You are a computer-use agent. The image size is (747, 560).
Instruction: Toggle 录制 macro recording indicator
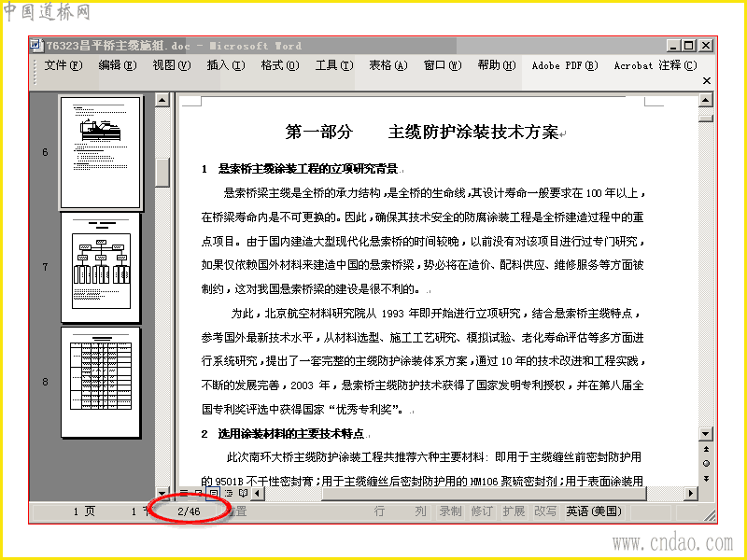450,511
